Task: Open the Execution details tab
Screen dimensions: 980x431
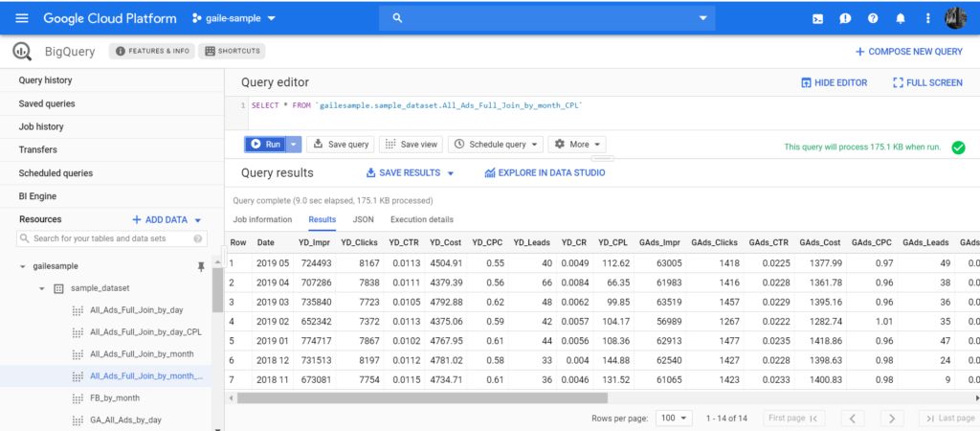Action: tap(421, 219)
